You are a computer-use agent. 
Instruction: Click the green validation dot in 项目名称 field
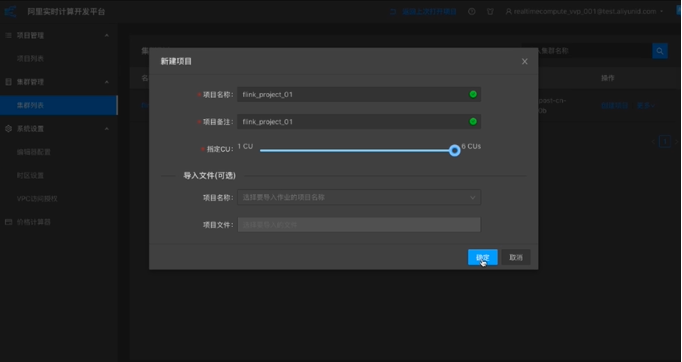[x=473, y=94]
